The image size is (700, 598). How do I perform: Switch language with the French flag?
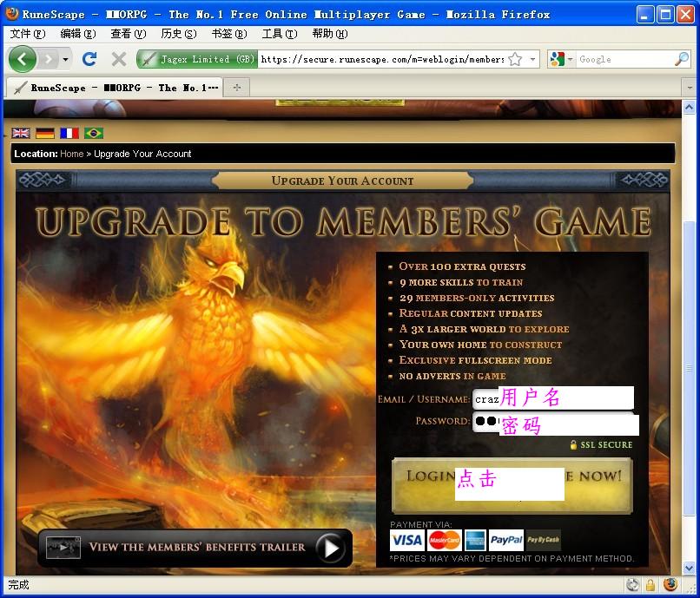click(69, 133)
